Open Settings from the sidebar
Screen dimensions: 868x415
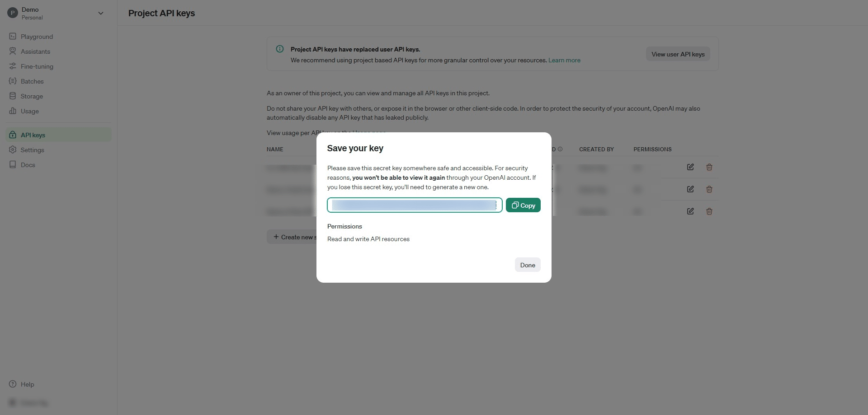tap(32, 150)
